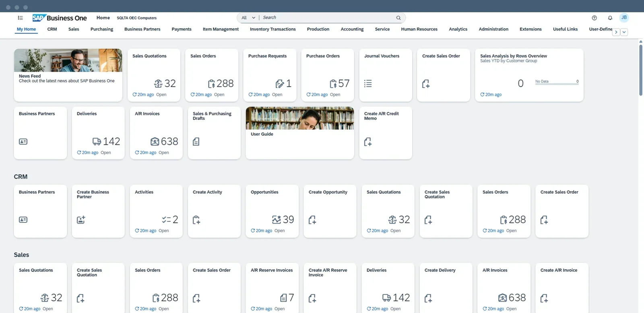The width and height of the screenshot is (644, 313).
Task: Click the Journal Vouchers list icon
Action: click(x=368, y=84)
